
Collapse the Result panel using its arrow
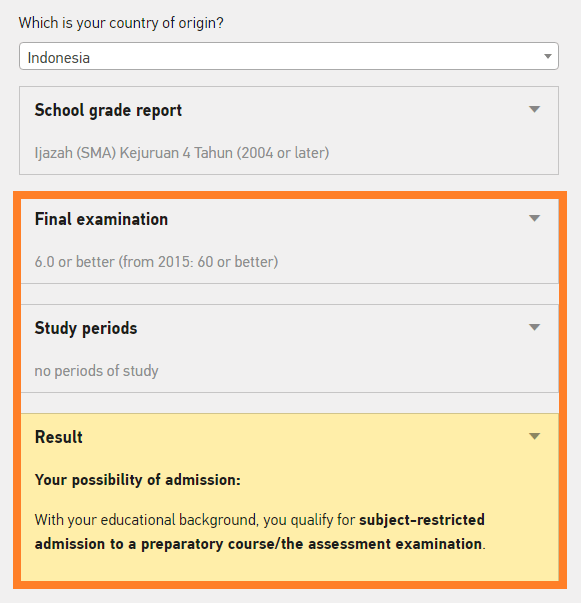(534, 436)
